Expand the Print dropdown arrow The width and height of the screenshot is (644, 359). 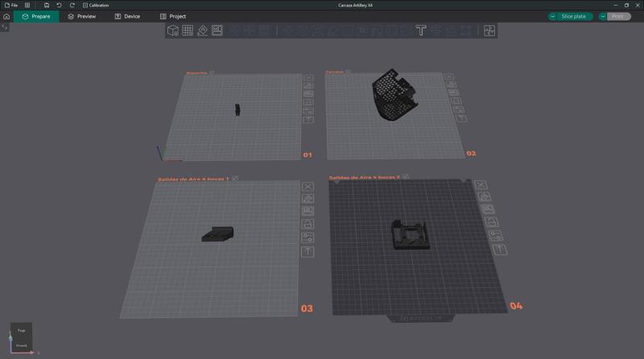pos(602,16)
